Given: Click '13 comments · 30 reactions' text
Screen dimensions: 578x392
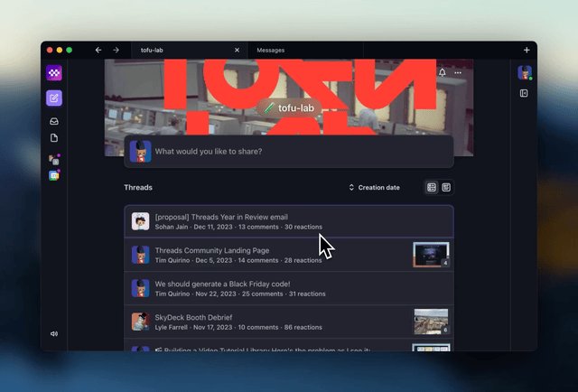Looking at the screenshot, I should [280, 227].
